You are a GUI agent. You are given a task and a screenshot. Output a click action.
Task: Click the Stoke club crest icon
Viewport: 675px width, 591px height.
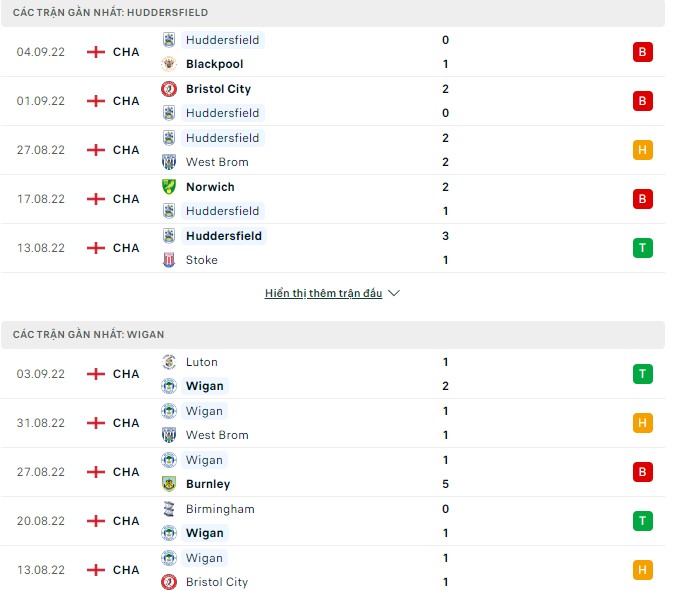click(x=168, y=260)
